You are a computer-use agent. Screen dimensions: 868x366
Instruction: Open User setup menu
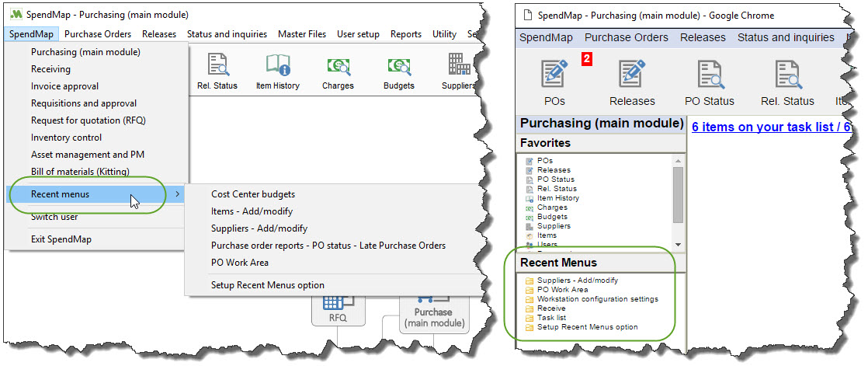tap(358, 34)
